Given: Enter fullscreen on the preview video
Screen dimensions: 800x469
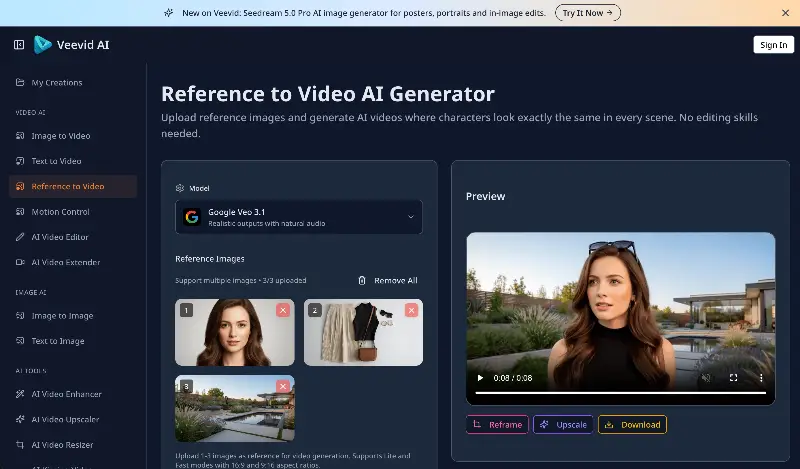Looking at the screenshot, I should coord(733,378).
